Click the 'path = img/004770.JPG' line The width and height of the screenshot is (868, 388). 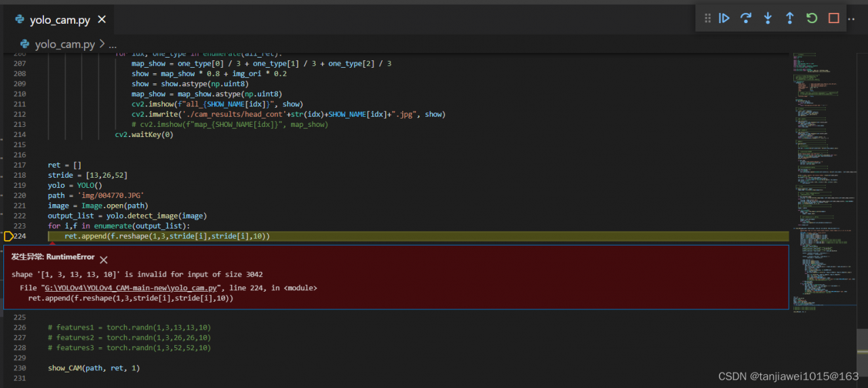click(96, 195)
